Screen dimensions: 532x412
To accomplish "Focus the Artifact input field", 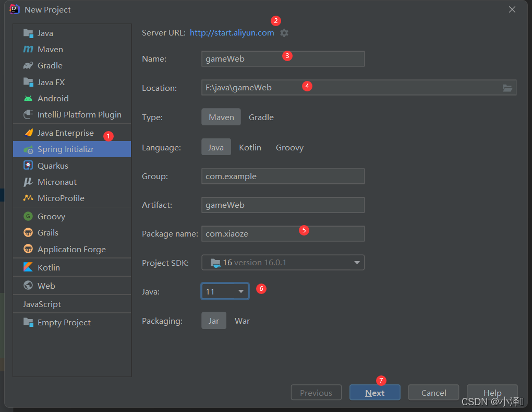I will click(283, 205).
